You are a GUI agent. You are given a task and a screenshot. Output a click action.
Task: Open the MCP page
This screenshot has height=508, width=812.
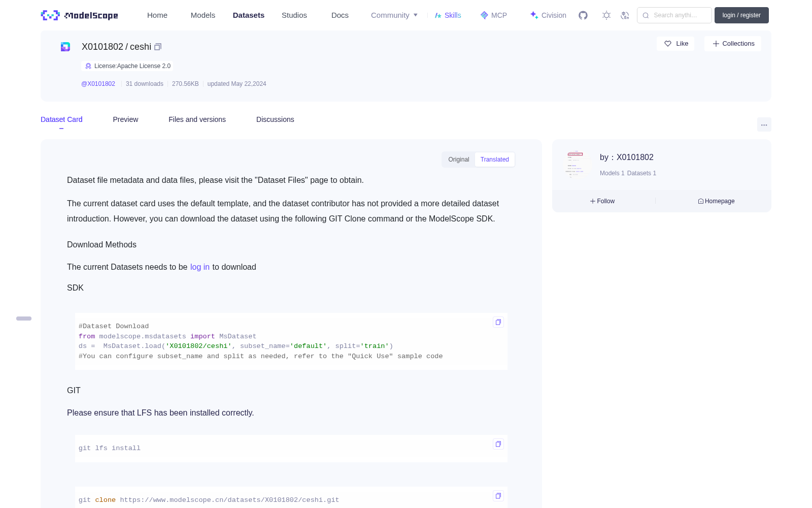494,15
